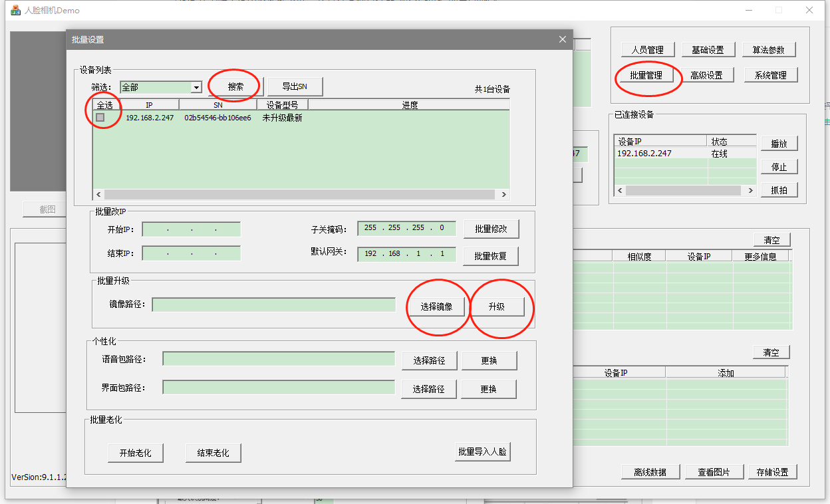Click 选择路径 button for 界面包路径
The height and width of the screenshot is (504, 830).
tap(428, 389)
